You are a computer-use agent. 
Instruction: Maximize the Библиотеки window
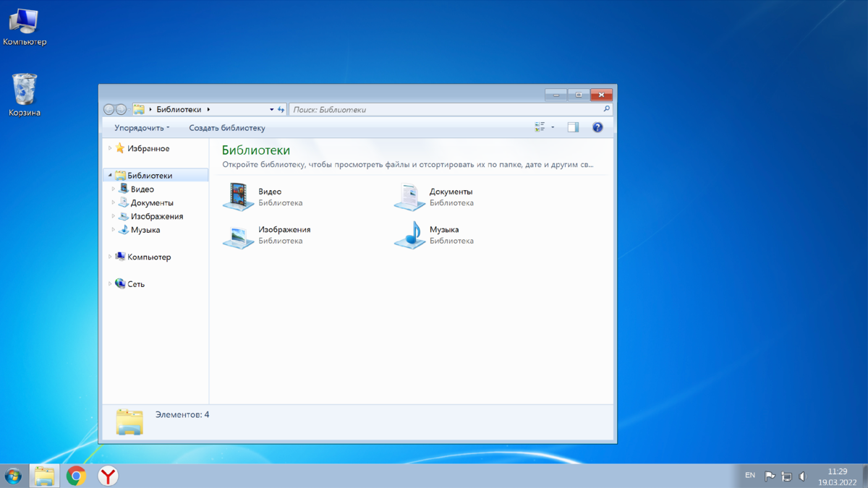(x=579, y=95)
